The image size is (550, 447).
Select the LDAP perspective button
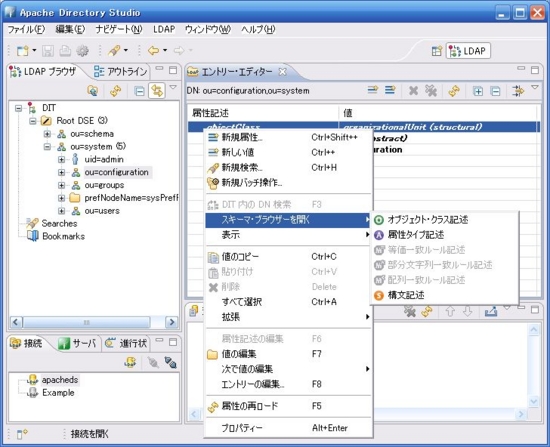click(x=468, y=51)
